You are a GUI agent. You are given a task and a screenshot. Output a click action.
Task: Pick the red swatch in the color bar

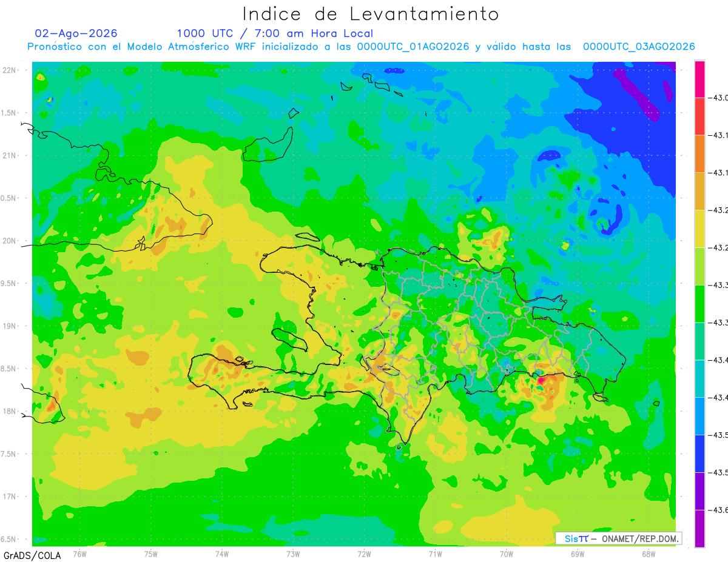(699, 116)
